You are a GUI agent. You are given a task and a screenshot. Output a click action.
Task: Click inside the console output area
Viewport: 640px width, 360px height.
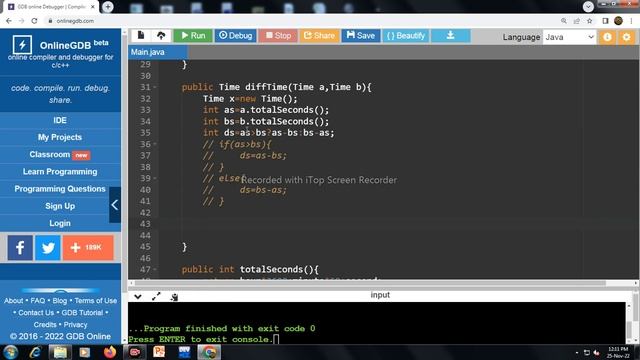376,322
